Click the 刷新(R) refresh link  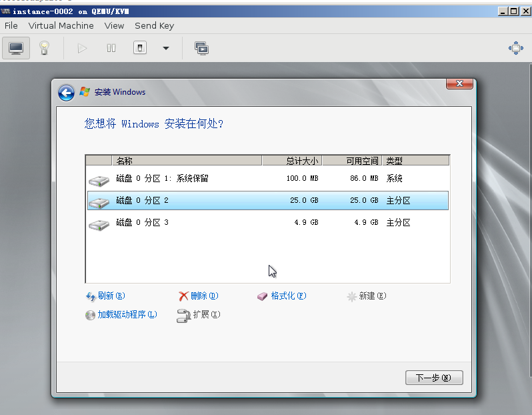[x=111, y=296]
